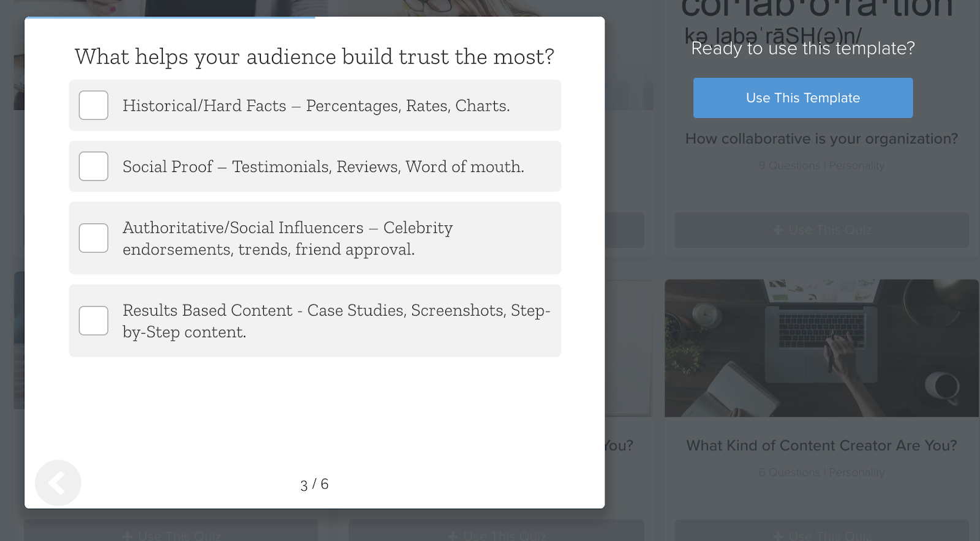Click the 9 Questions Personality label
Viewport: 980px width, 541px height.
tap(821, 165)
